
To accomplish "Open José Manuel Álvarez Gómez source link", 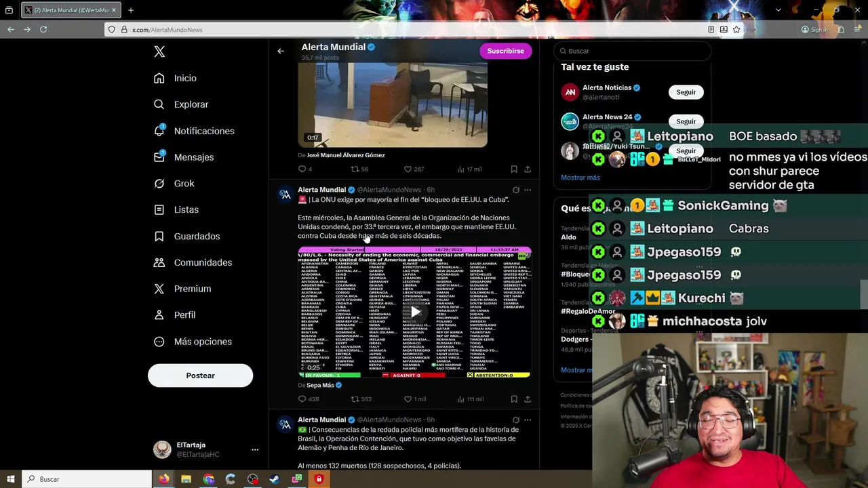I will click(x=346, y=155).
